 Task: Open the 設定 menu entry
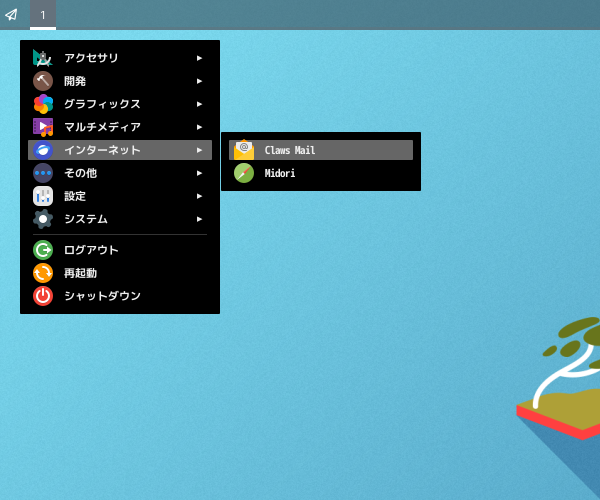coord(120,196)
